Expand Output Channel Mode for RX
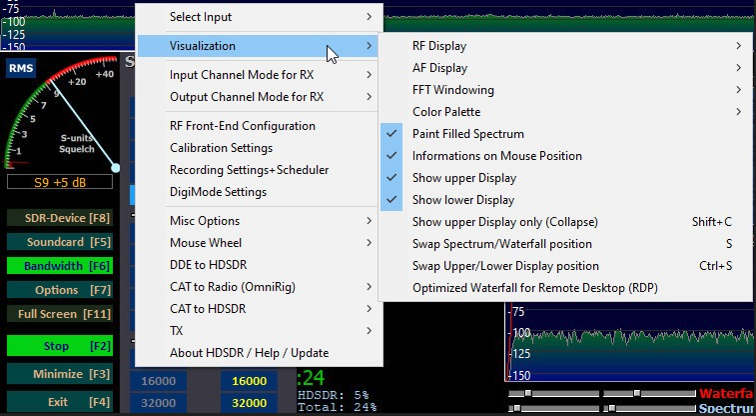 (260, 97)
